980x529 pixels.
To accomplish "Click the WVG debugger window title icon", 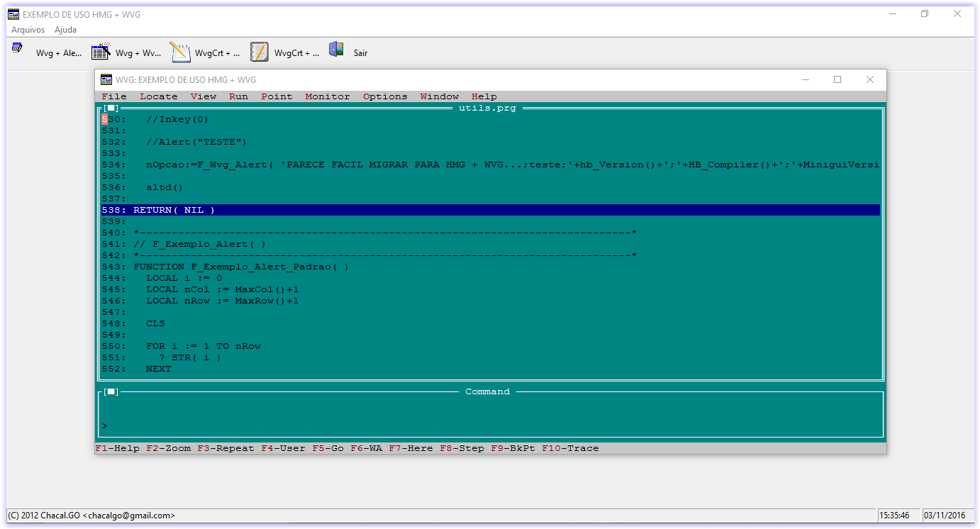I will (106, 79).
